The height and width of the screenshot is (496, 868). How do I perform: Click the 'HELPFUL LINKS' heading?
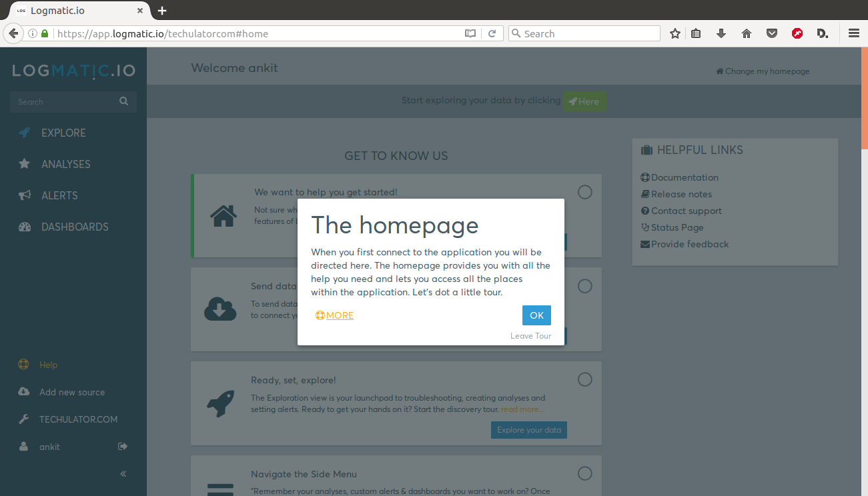tap(700, 150)
